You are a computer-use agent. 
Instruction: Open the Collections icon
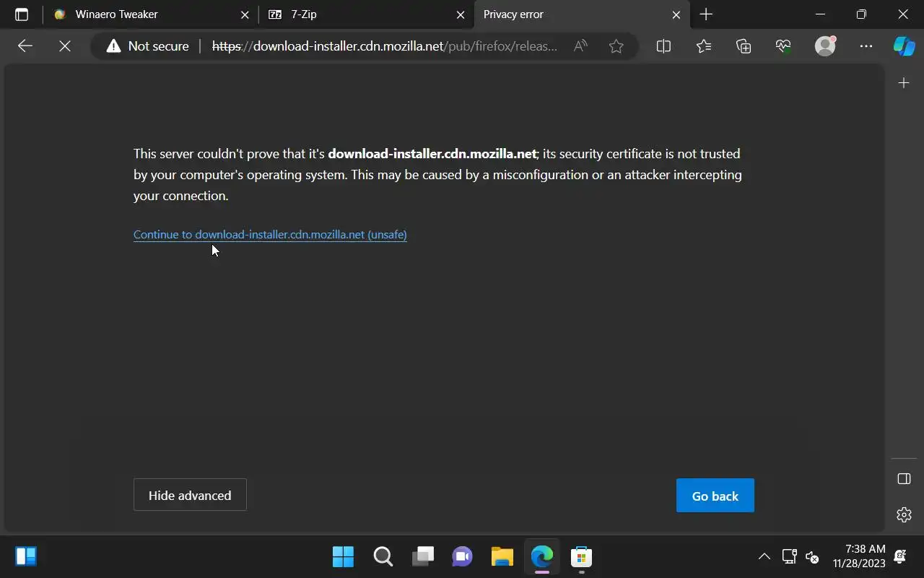pyautogui.click(x=744, y=46)
